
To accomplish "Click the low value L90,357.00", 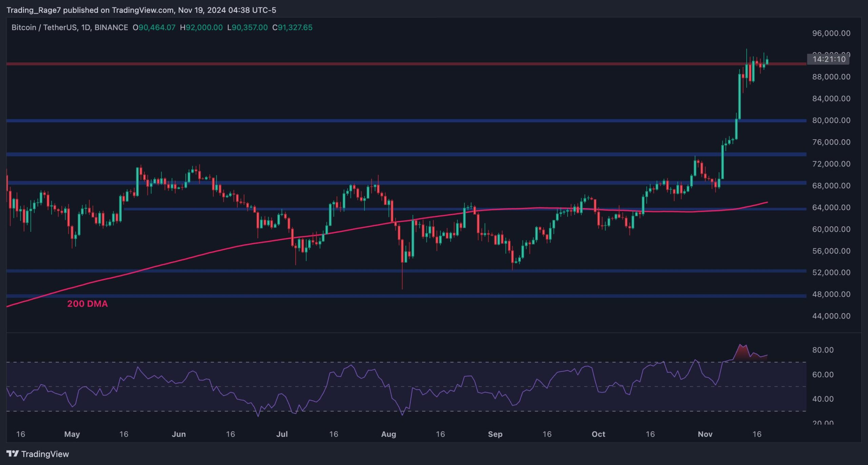I will pos(247,27).
